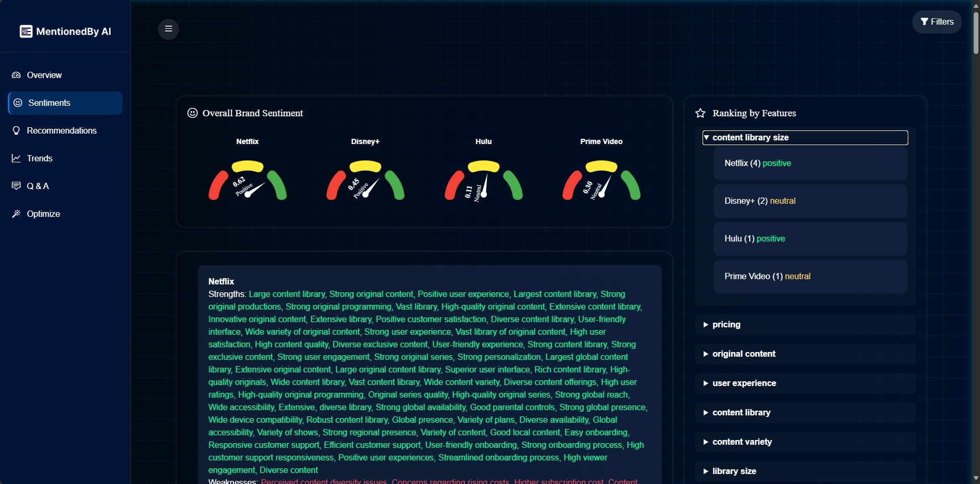Click the Hulu sentiment gauge
This screenshot has height=484, width=980.
tap(484, 180)
